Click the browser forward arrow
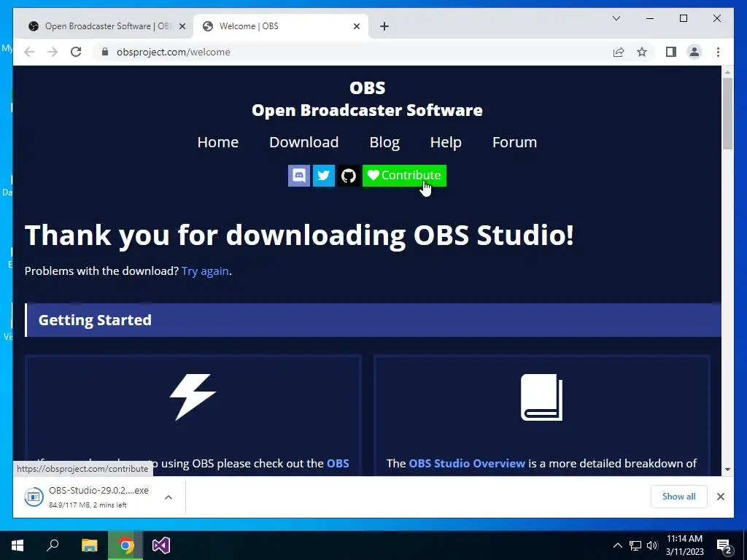 (x=53, y=52)
